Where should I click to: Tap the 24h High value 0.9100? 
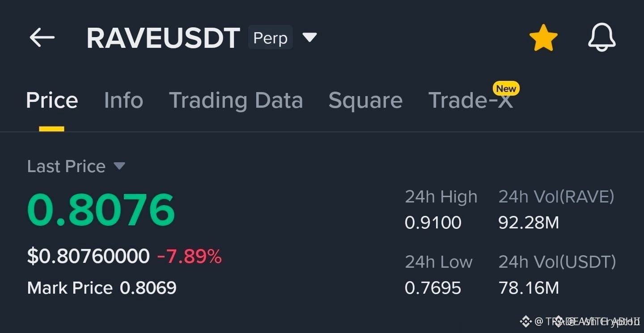pos(433,223)
